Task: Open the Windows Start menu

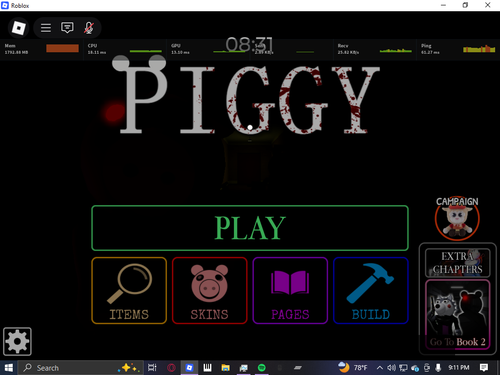Action: pos(8,368)
